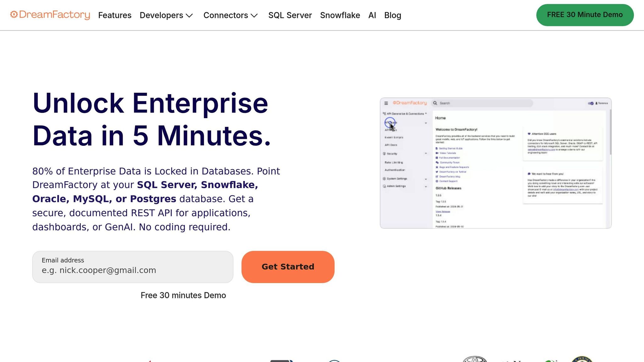Expand the Developers dropdown menu
644x362 pixels.
[x=166, y=15]
